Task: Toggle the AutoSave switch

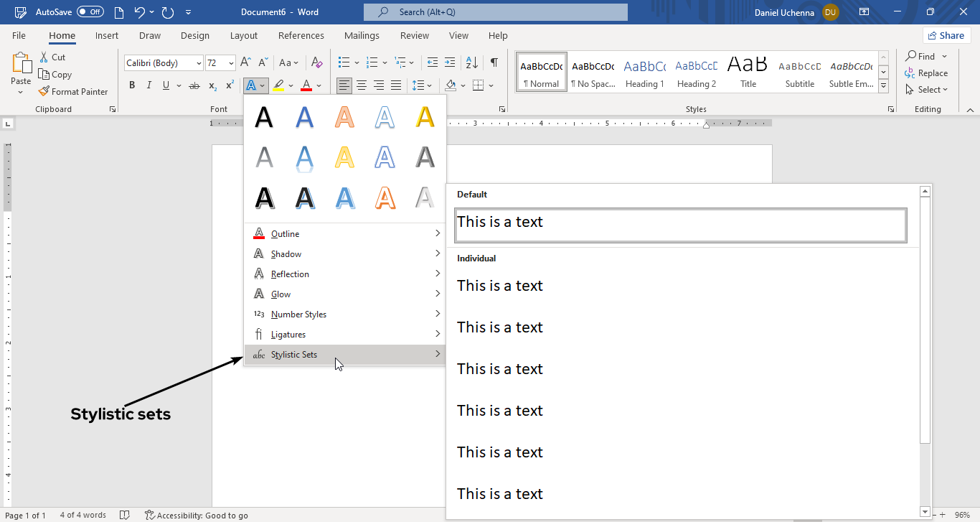Action: coord(90,12)
